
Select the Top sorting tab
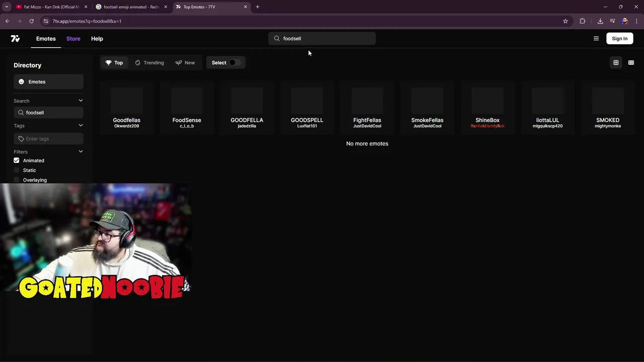click(x=114, y=63)
